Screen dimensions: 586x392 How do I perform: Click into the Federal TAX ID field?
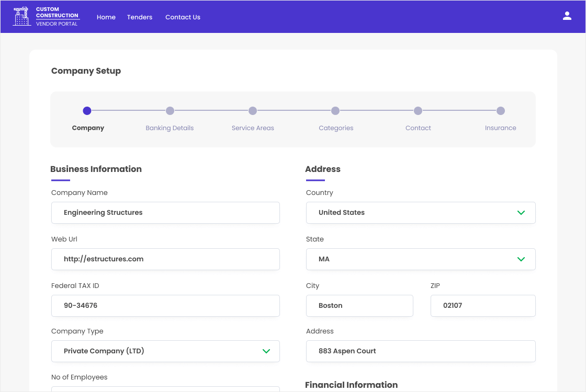click(165, 306)
